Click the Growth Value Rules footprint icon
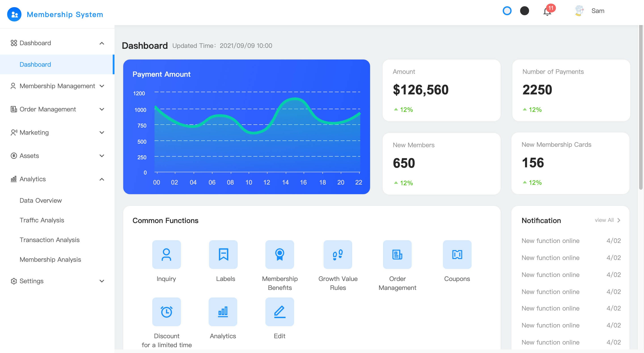The image size is (644, 353). pos(337,254)
